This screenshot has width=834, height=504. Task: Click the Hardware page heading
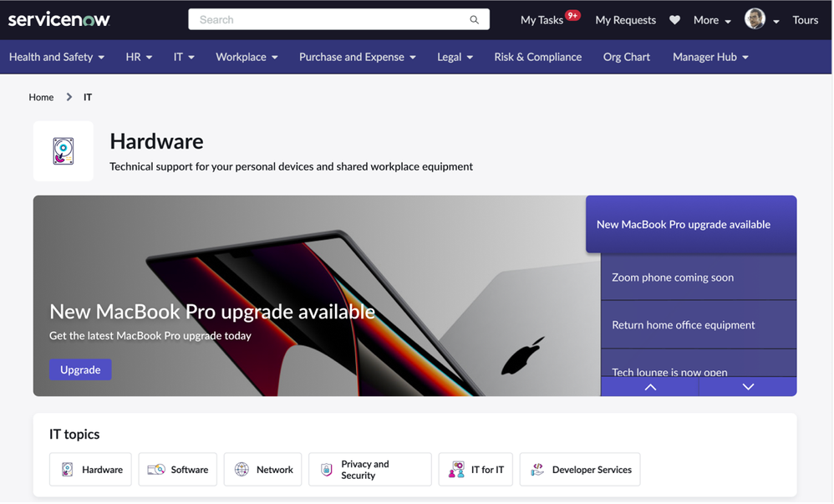pyautogui.click(x=156, y=141)
